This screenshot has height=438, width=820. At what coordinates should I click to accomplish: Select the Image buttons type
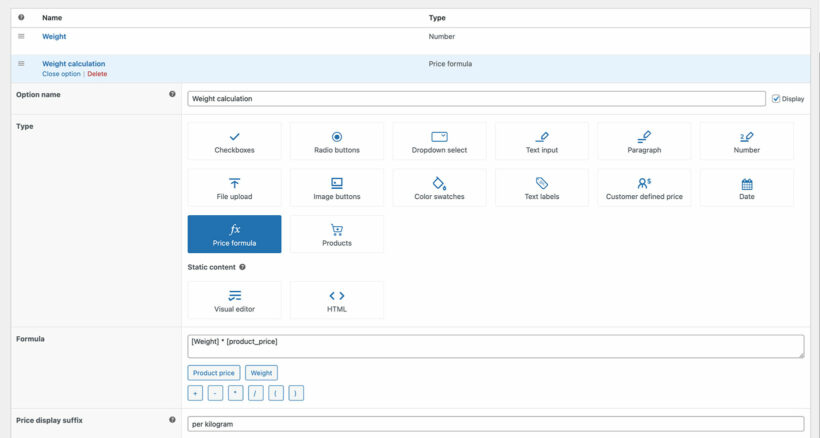(x=337, y=188)
